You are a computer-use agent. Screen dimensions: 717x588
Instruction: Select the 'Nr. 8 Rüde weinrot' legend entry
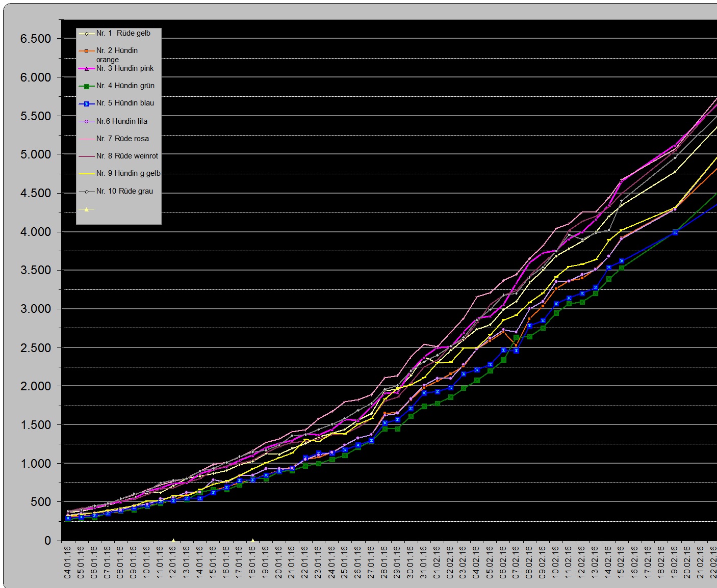coord(127,156)
